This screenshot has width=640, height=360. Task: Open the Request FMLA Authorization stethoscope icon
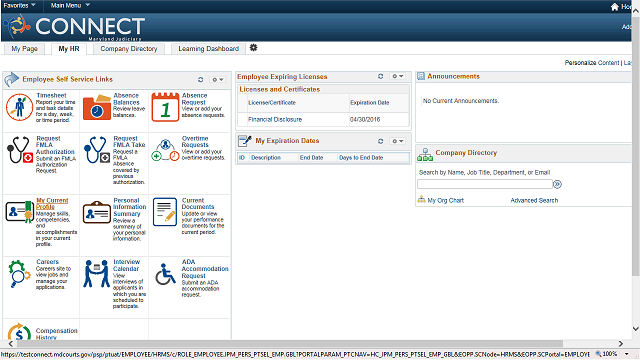(x=20, y=150)
